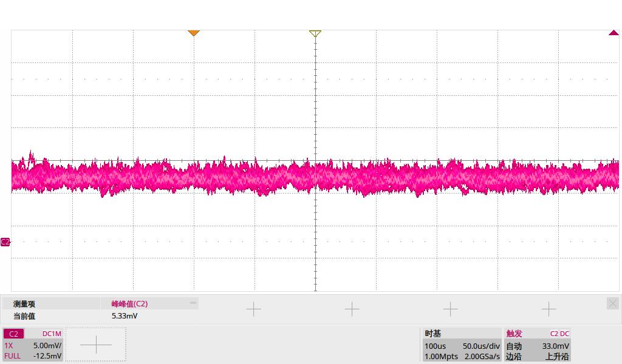The width and height of the screenshot is (622, 364).
Task: Toggle the C2 channel label badge
Action: (x=13, y=334)
